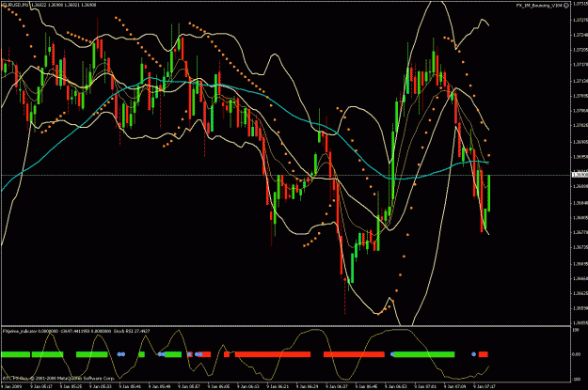Click the 9 Jan 05:41 time label
Image resolution: width=588 pixels, height=390 pixels.
click(x=130, y=386)
